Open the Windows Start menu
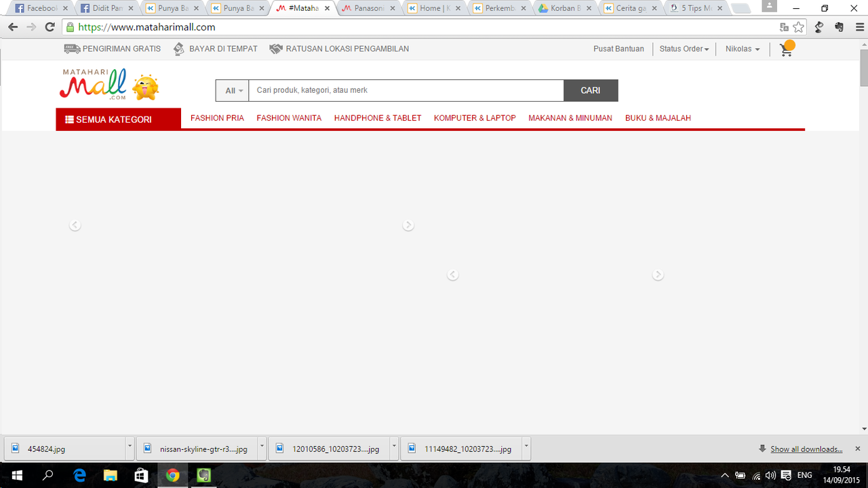This screenshot has width=868, height=488. click(x=16, y=475)
